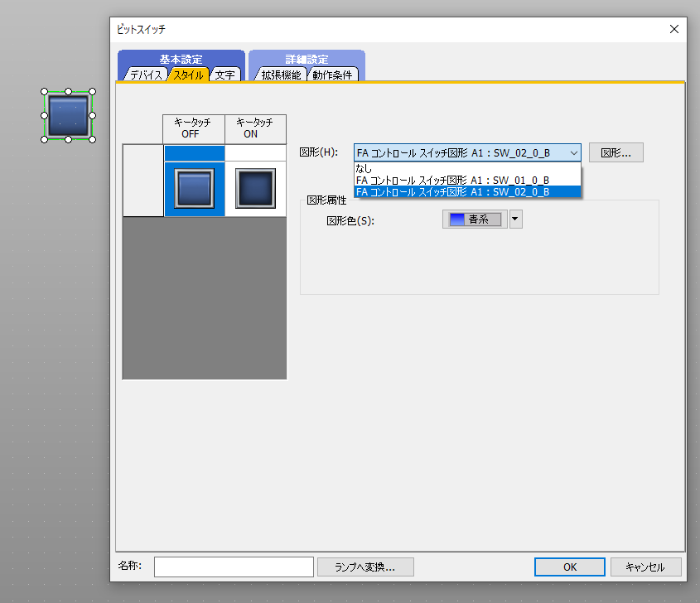Cancel the dialog with キャンセル

pyautogui.click(x=645, y=567)
